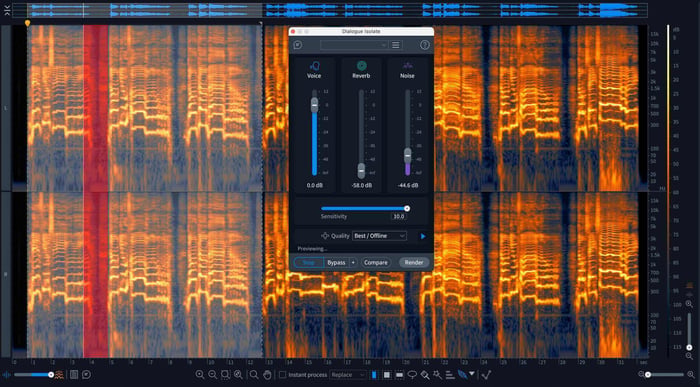Click the collapse arrows icon at top left
Image resolution: width=700 pixels, height=387 pixels.
coord(7,10)
